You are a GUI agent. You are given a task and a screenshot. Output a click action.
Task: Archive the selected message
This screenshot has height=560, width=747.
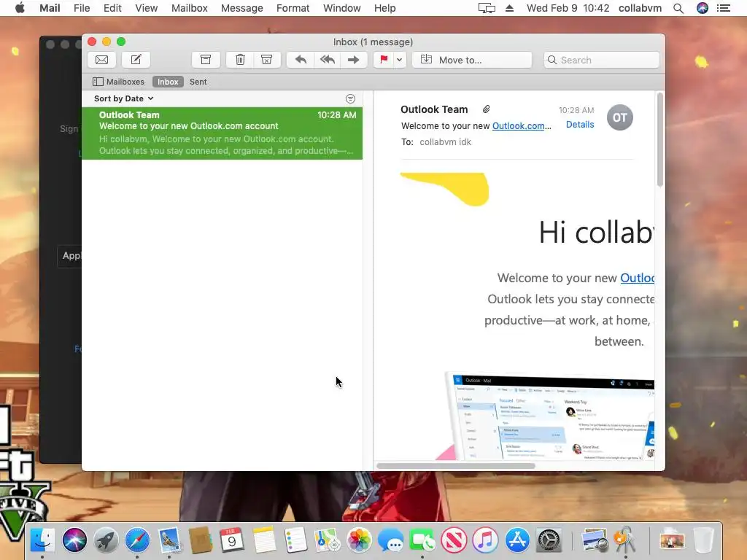206,60
